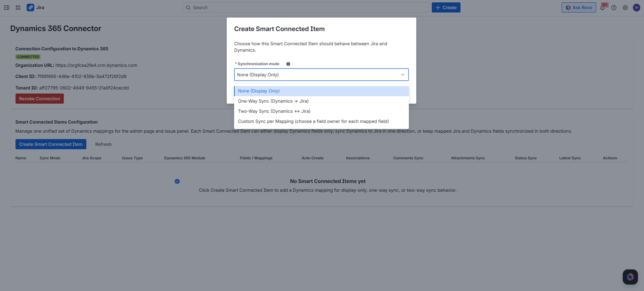Open the floating Rovo chat icon
Viewport: 644px width, 291px height.
tap(630, 277)
